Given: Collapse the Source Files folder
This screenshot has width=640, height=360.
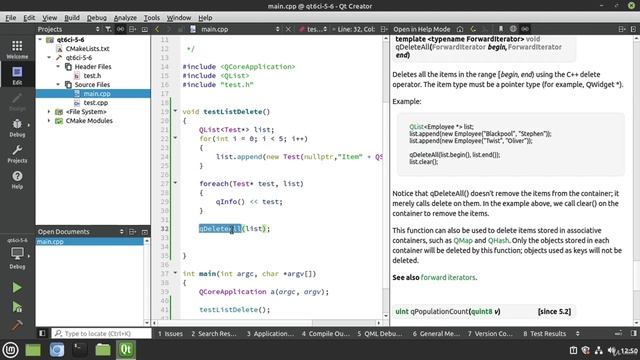Looking at the screenshot, I should [x=58, y=84].
